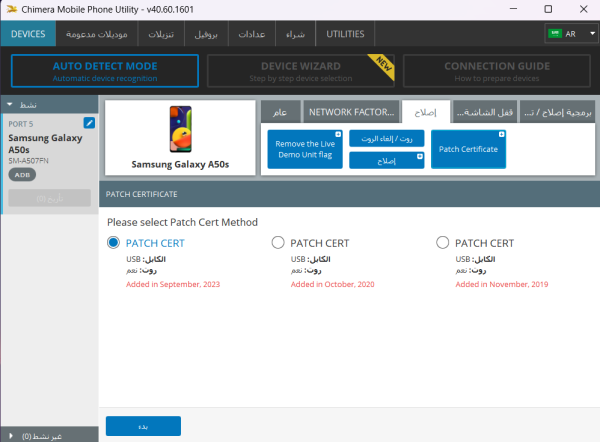Click AUTO DETECT MODE button
Image resolution: width=600 pixels, height=442 pixels.
(105, 71)
